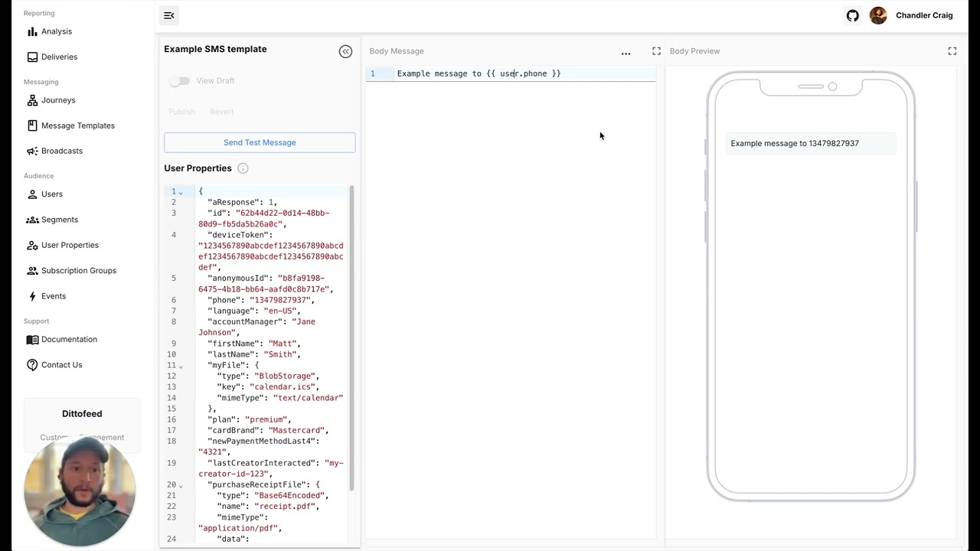Click the Segments group icon
Screen dimensions: 980x551
point(32,220)
